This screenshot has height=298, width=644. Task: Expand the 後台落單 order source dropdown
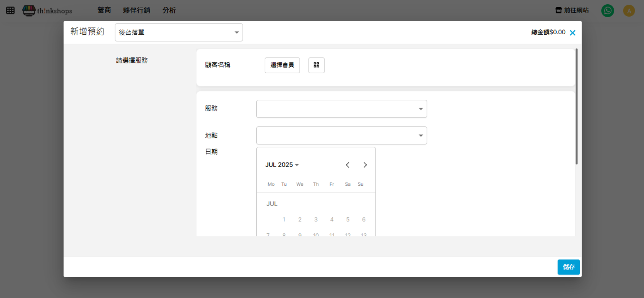[x=179, y=33]
